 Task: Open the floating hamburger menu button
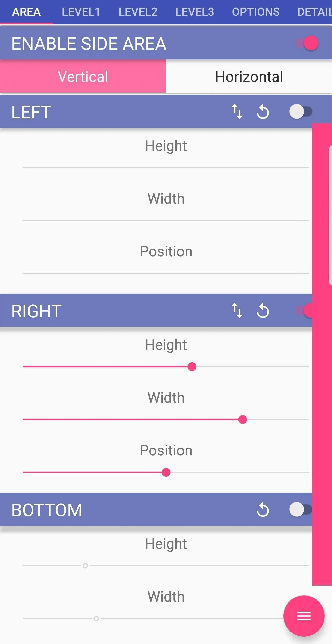pos(304,616)
